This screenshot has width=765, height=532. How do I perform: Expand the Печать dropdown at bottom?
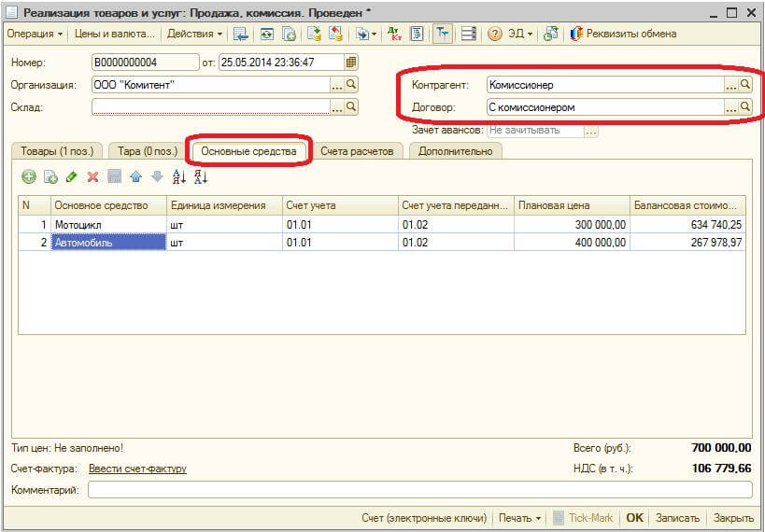(520, 518)
